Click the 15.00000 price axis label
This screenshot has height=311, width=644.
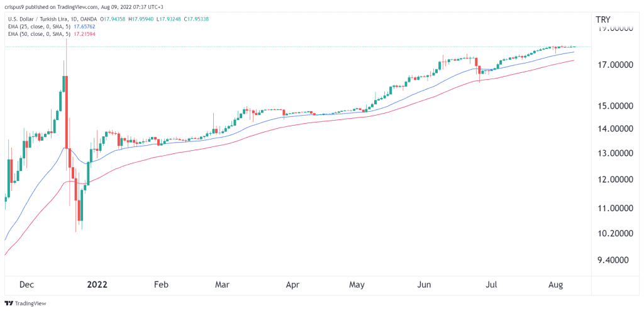616,106
